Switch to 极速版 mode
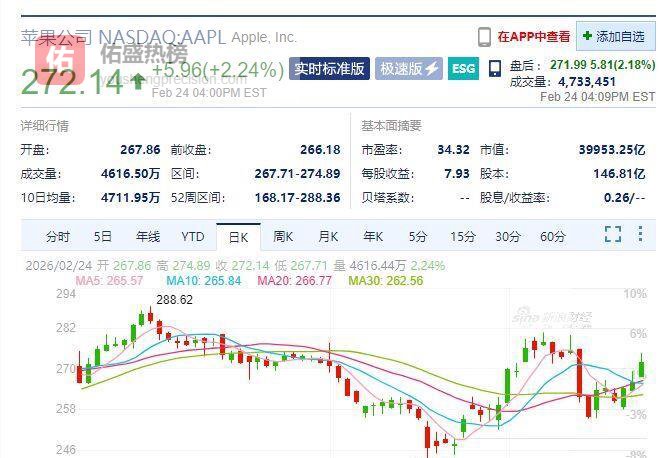This screenshot has height=458, width=661. click(408, 69)
